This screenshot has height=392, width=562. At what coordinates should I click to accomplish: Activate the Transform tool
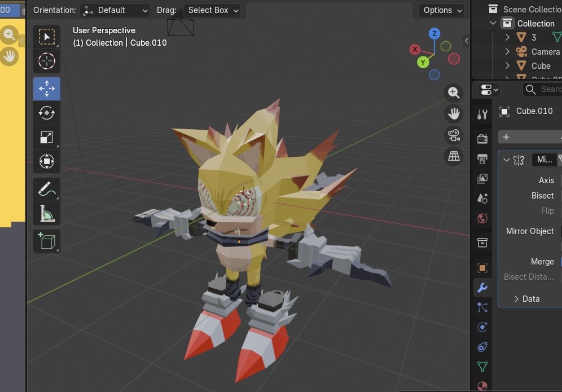click(x=47, y=161)
